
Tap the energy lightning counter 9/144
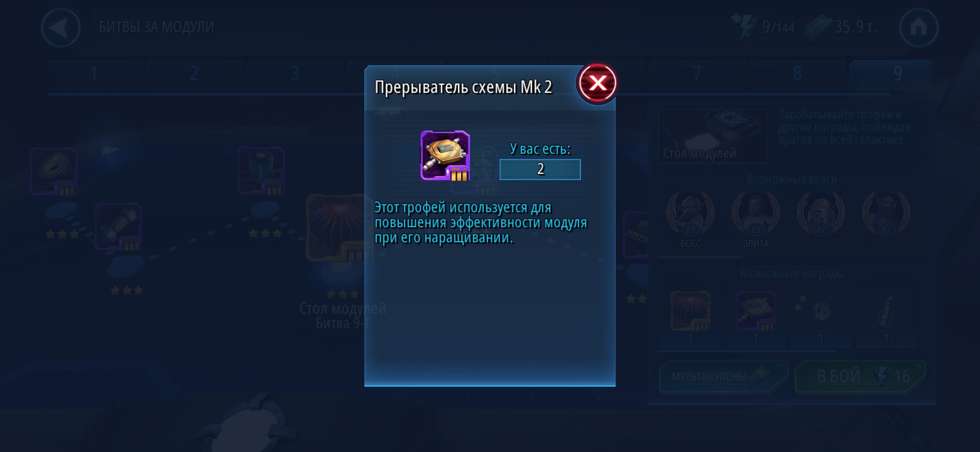(763, 27)
